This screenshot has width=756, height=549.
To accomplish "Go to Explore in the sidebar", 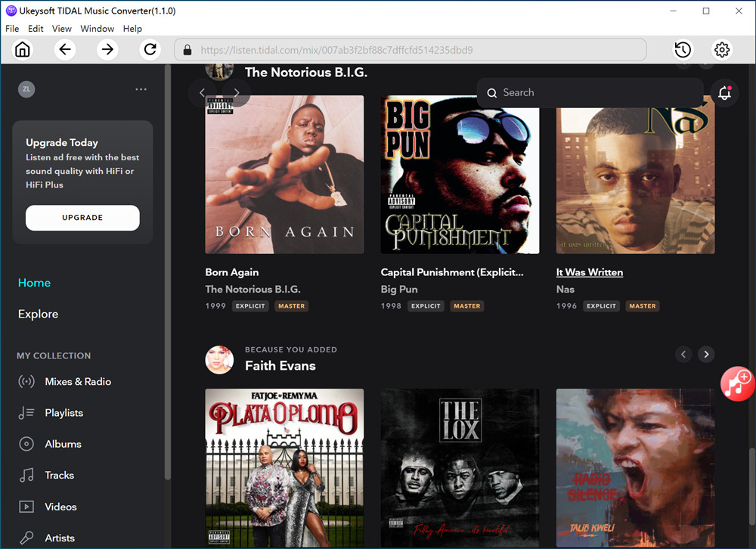I will tap(38, 314).
